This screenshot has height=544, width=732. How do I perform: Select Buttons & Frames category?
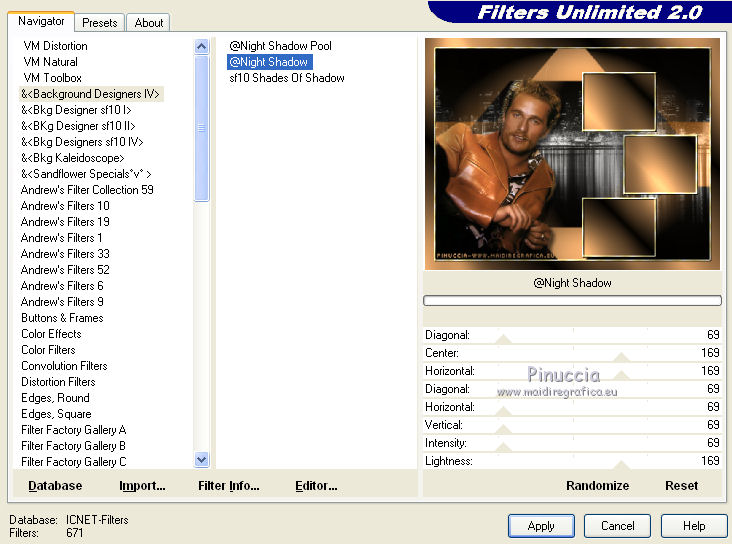[62, 318]
